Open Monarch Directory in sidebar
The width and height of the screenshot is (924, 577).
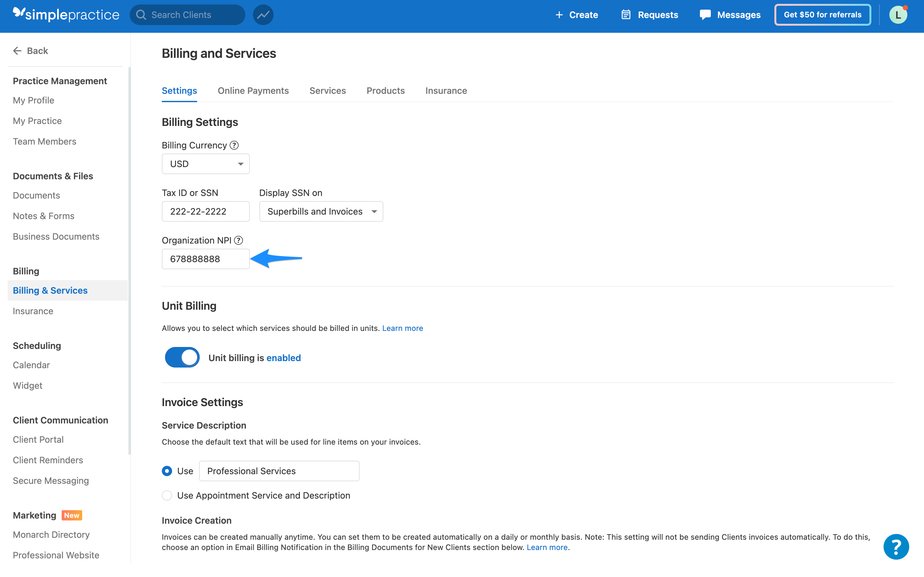[x=51, y=534]
